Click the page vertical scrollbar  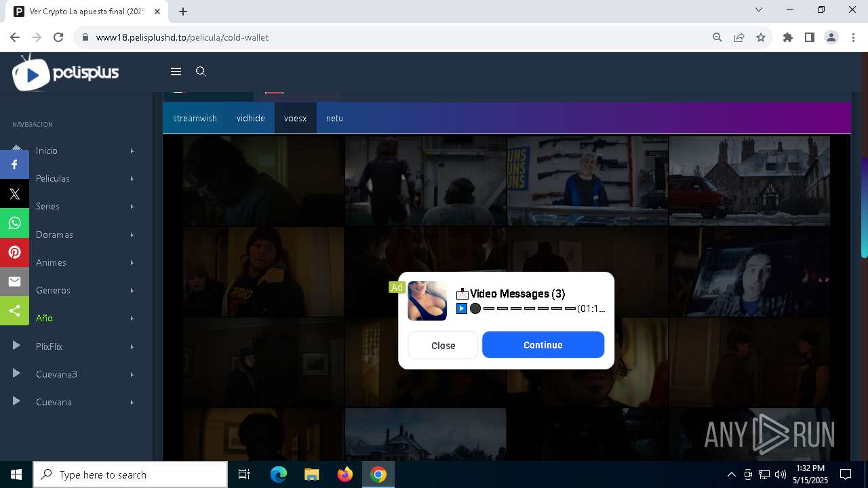pos(865,207)
